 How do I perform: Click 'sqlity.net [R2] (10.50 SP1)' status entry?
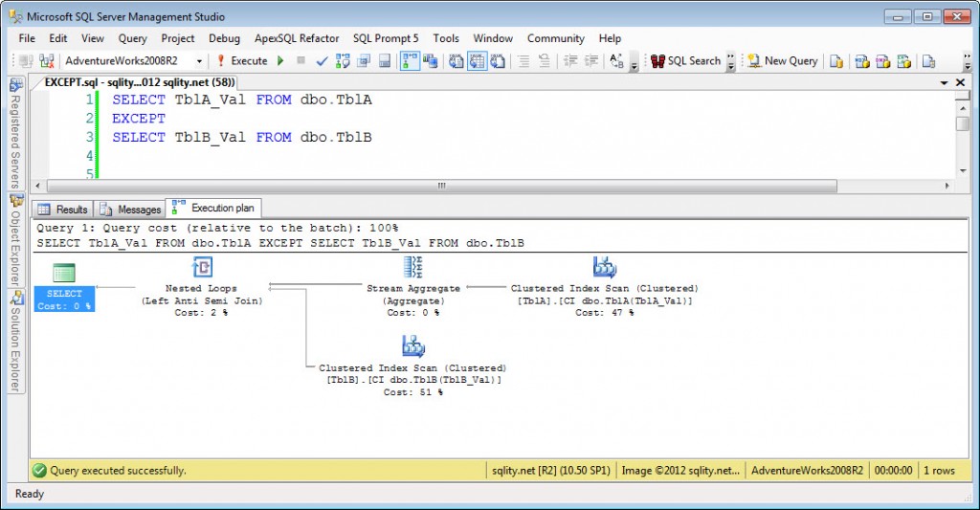(x=550, y=471)
